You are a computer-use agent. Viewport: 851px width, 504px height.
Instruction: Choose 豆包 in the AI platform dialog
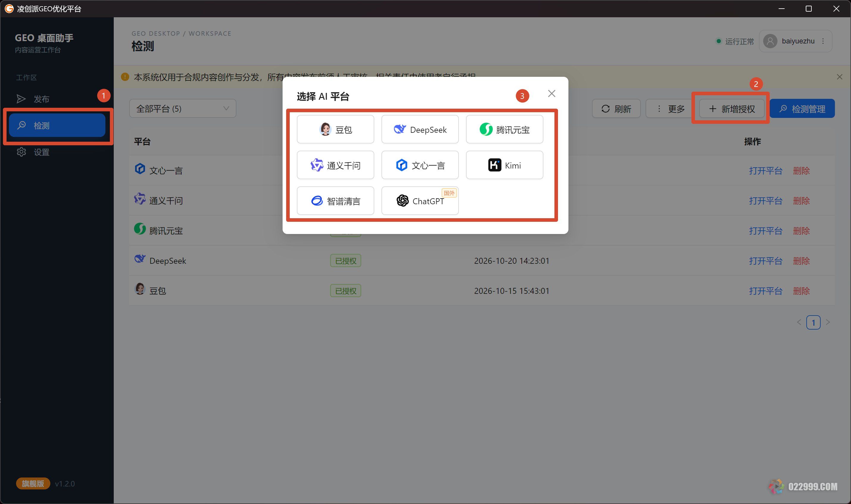click(x=335, y=129)
